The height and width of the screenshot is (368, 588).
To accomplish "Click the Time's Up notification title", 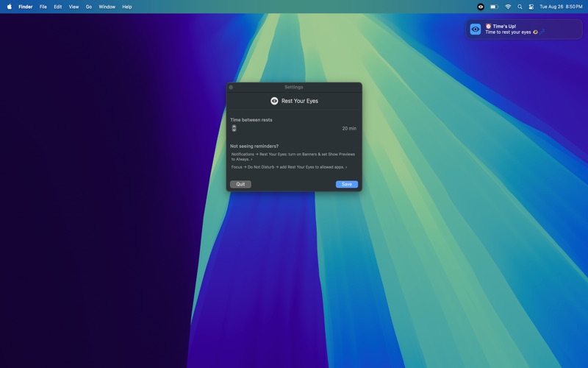I will point(501,26).
